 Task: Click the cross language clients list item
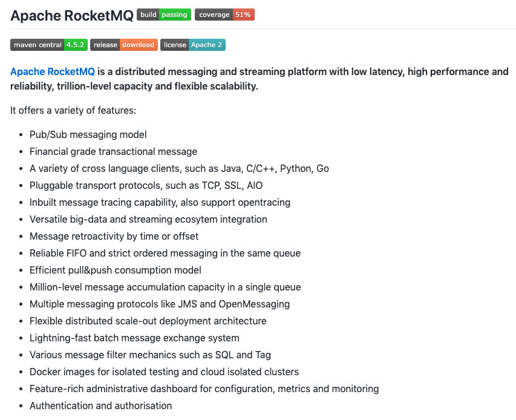[x=179, y=168]
